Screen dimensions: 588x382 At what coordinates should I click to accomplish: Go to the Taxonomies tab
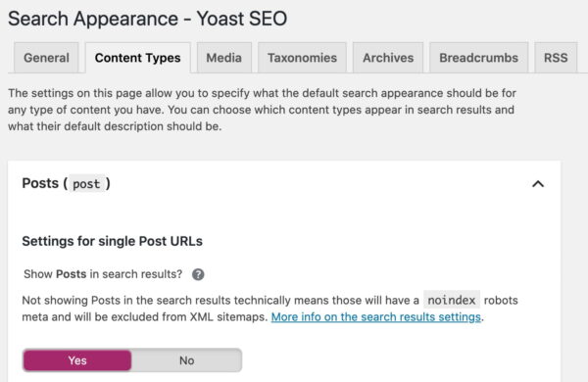tap(302, 58)
